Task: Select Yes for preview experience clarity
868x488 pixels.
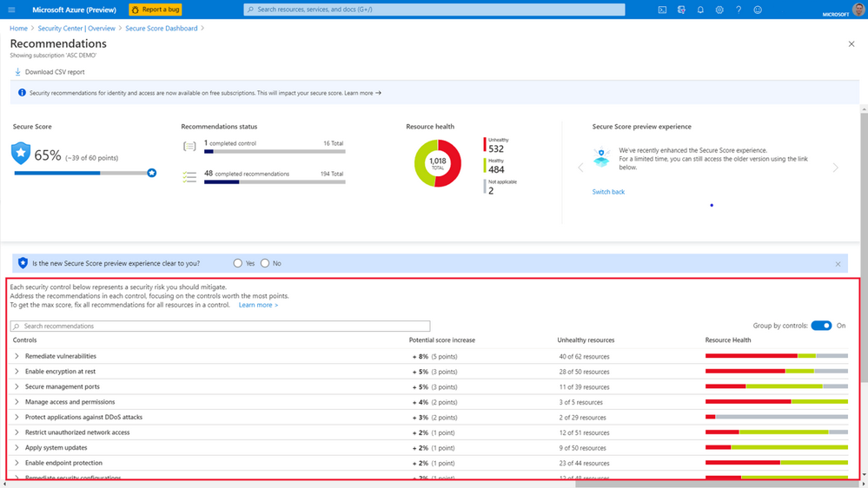Action: 237,263
